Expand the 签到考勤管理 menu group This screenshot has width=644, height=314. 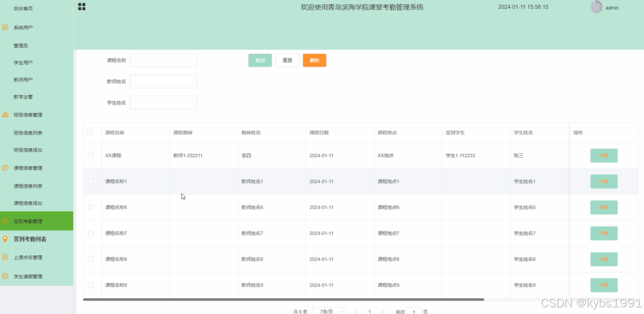click(x=37, y=221)
